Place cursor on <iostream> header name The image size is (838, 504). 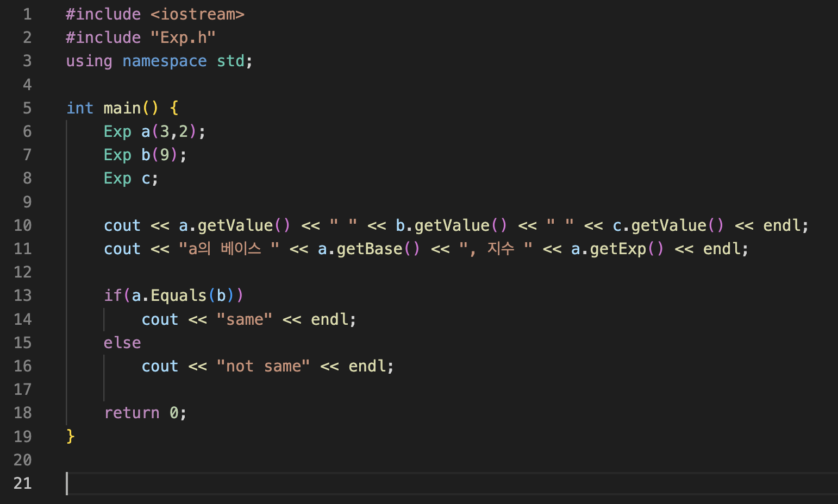(197, 14)
